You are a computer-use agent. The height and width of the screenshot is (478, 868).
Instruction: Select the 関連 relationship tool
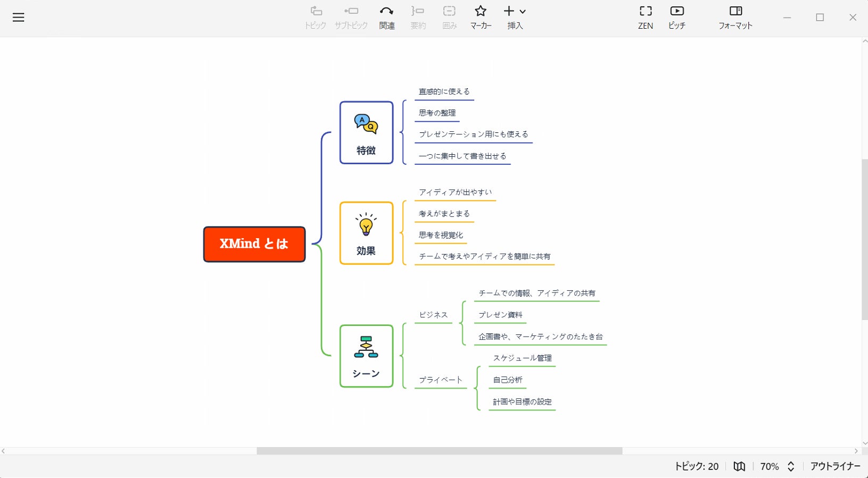pos(387,18)
